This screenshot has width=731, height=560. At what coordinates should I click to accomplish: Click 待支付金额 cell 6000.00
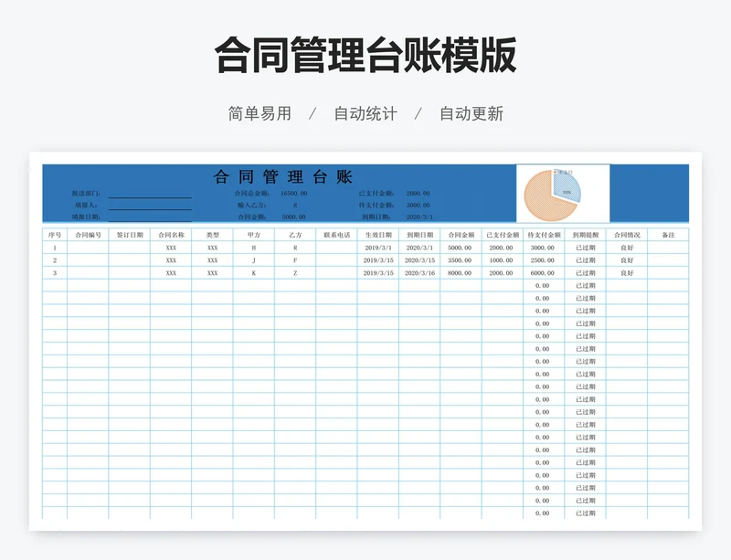pos(543,273)
